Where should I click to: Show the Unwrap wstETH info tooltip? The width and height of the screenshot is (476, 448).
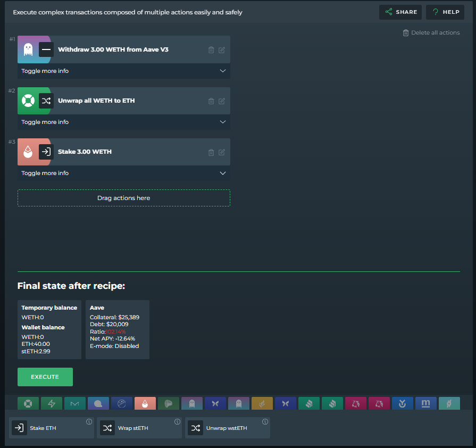(264, 421)
